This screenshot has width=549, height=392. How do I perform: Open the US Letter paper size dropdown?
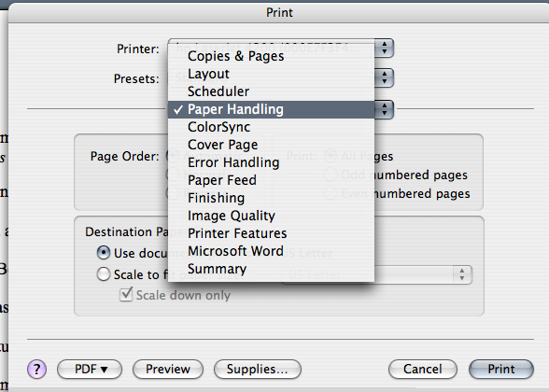coord(377,274)
